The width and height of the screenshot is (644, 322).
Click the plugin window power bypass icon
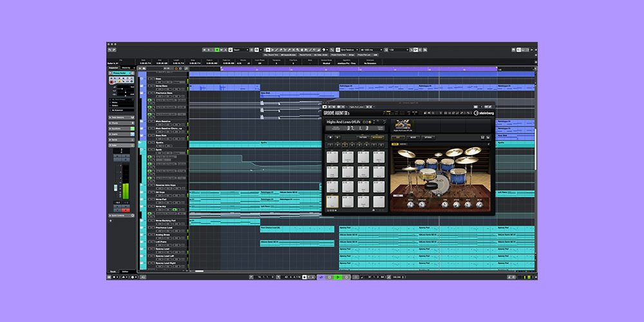pyautogui.click(x=325, y=107)
